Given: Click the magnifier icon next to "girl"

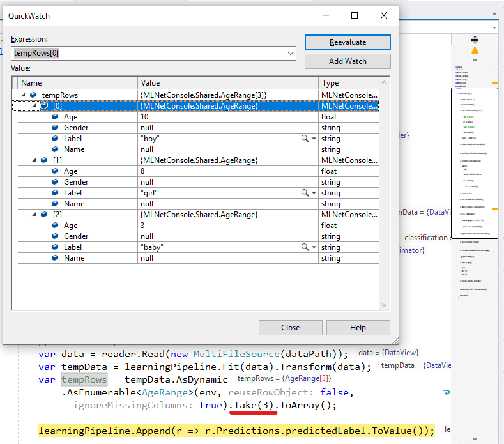Looking at the screenshot, I should (x=305, y=193).
